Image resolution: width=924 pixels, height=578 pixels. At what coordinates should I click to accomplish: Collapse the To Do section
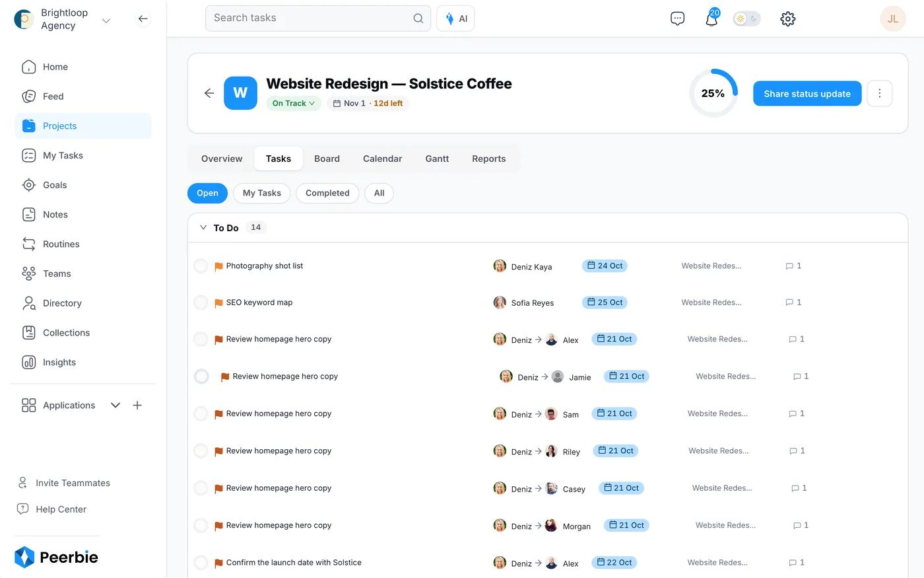(203, 227)
